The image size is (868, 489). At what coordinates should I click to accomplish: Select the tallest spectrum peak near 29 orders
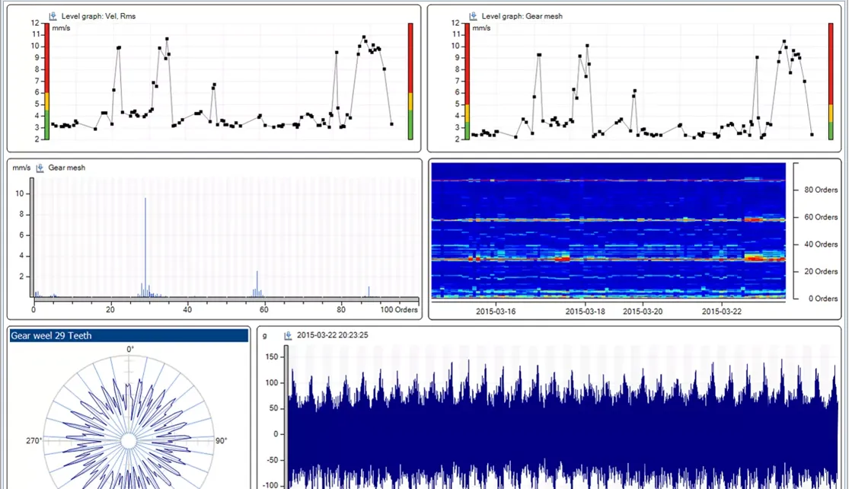(x=145, y=244)
